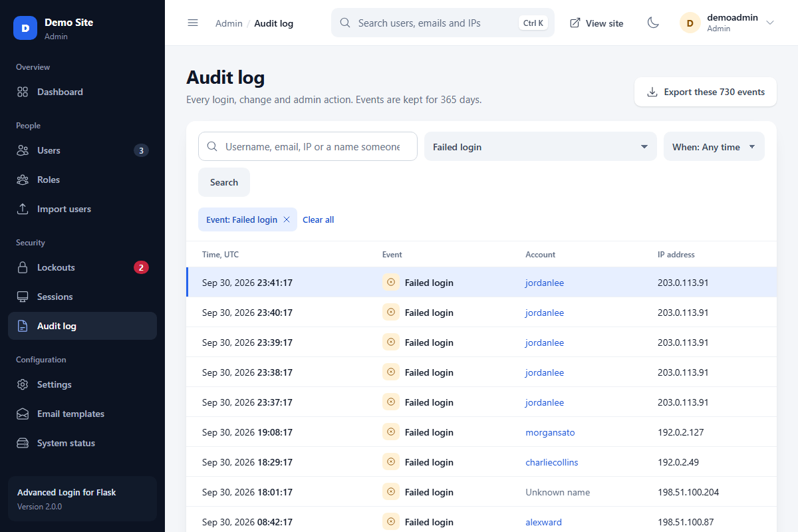Click IP address 192.0.2.127

681,432
